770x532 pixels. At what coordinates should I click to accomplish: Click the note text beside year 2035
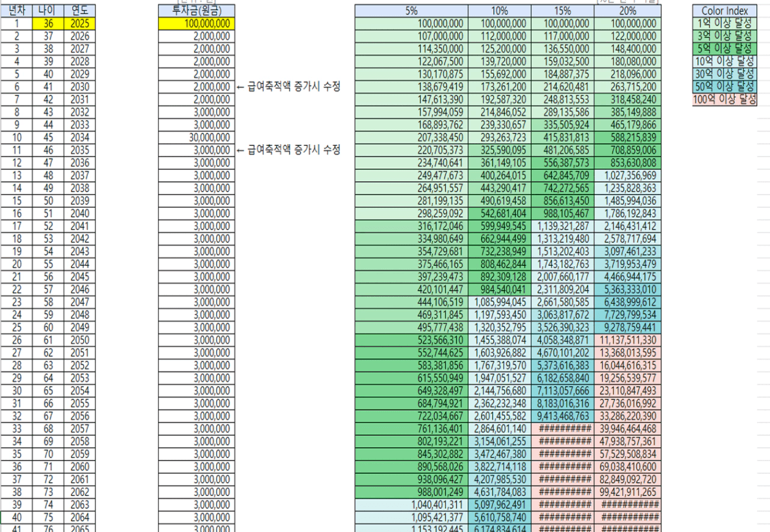point(288,150)
